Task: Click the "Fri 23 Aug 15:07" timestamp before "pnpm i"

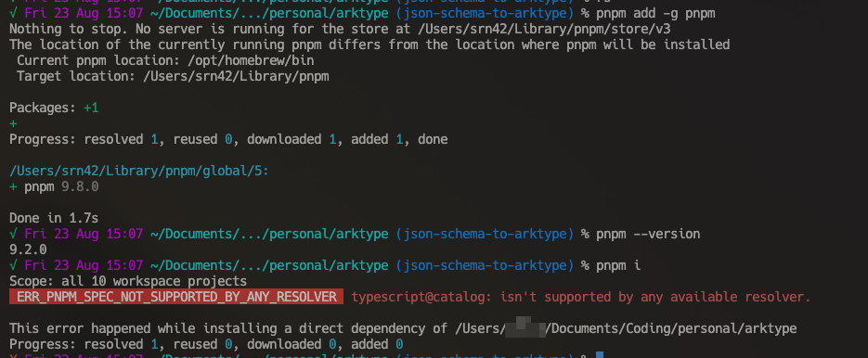Action: [x=84, y=265]
